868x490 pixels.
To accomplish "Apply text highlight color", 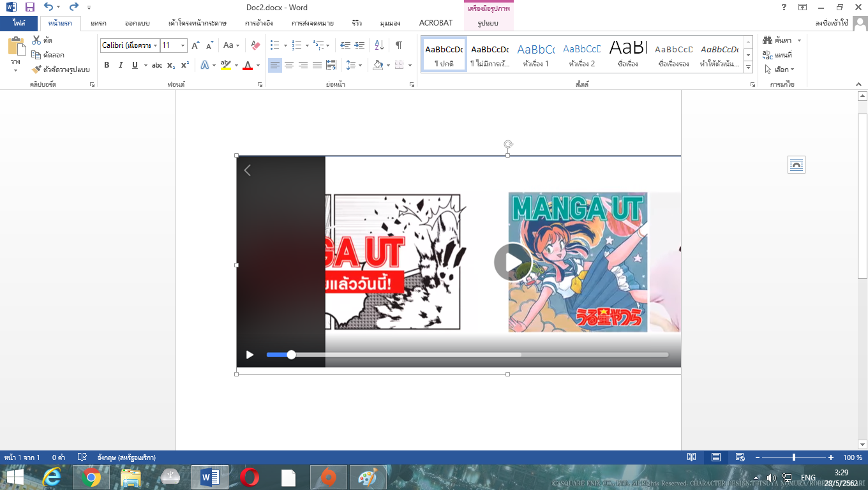I will coord(225,65).
